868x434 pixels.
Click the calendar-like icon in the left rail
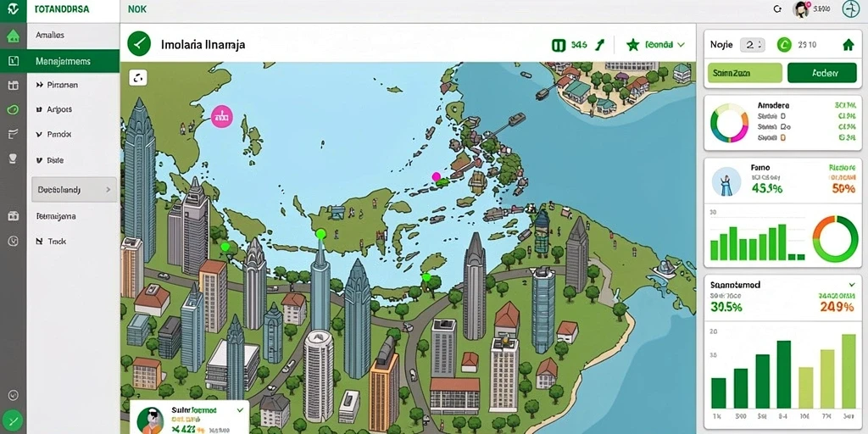coord(14,86)
